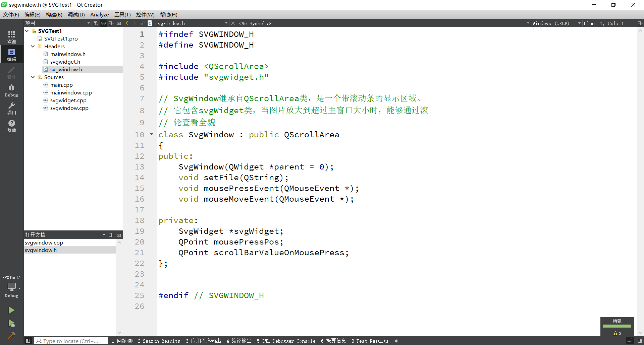Split the project panel
The image size is (644, 345).
coord(111,23)
